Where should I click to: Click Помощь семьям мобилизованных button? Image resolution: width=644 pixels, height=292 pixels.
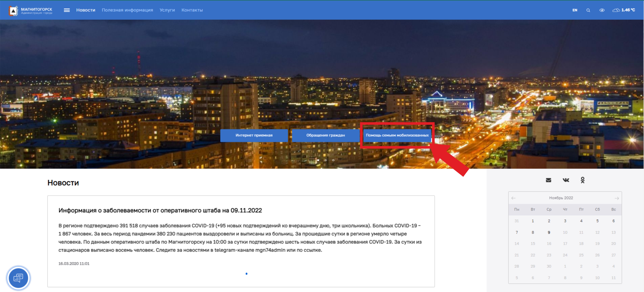397,135
